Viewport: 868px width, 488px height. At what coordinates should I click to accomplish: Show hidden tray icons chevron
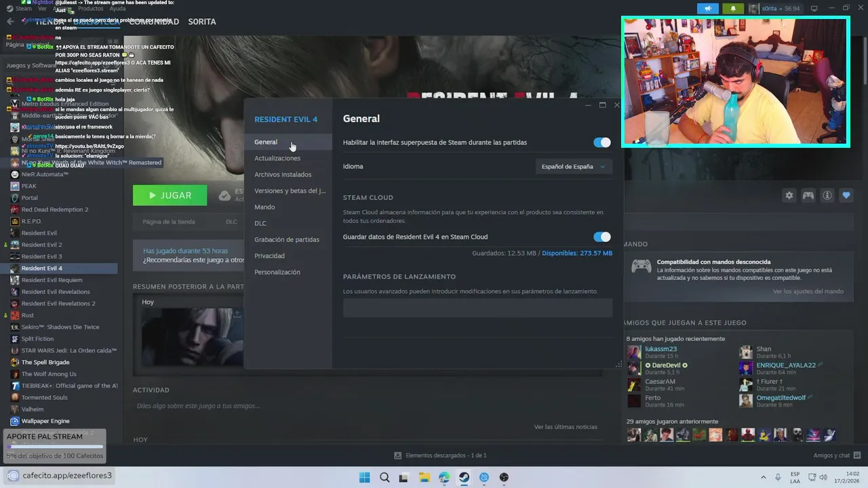click(x=764, y=477)
